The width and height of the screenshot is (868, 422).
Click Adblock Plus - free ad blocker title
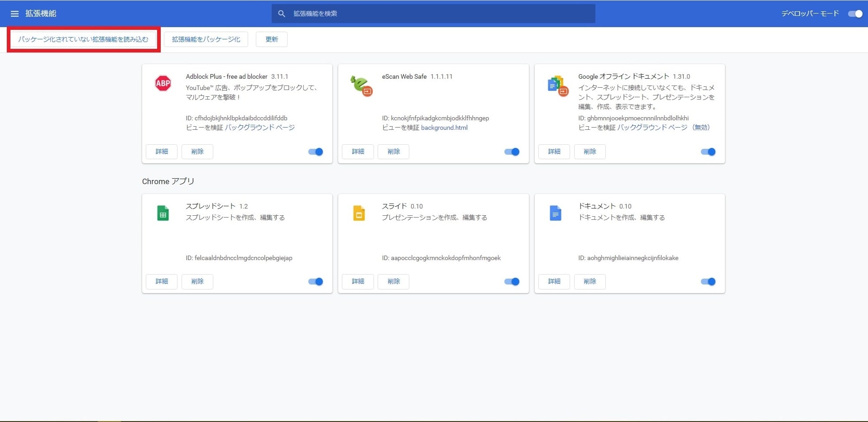(x=226, y=76)
